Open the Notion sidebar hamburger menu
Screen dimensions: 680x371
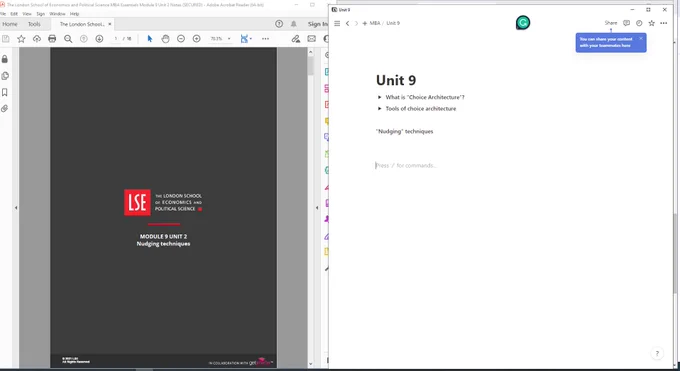(337, 23)
